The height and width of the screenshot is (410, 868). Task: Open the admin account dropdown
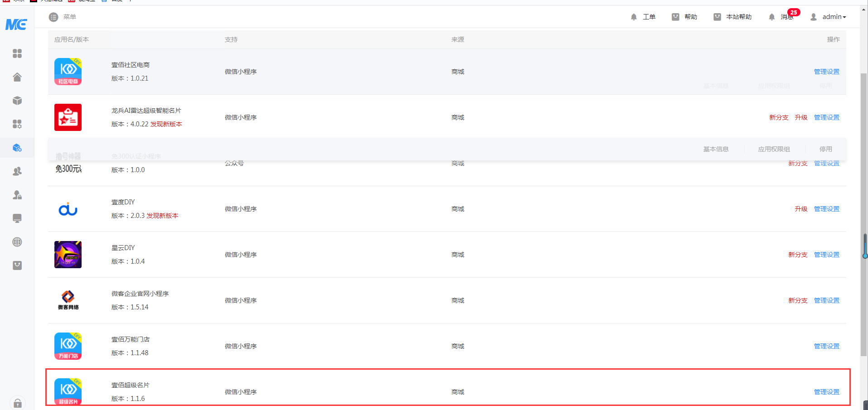pyautogui.click(x=834, y=17)
